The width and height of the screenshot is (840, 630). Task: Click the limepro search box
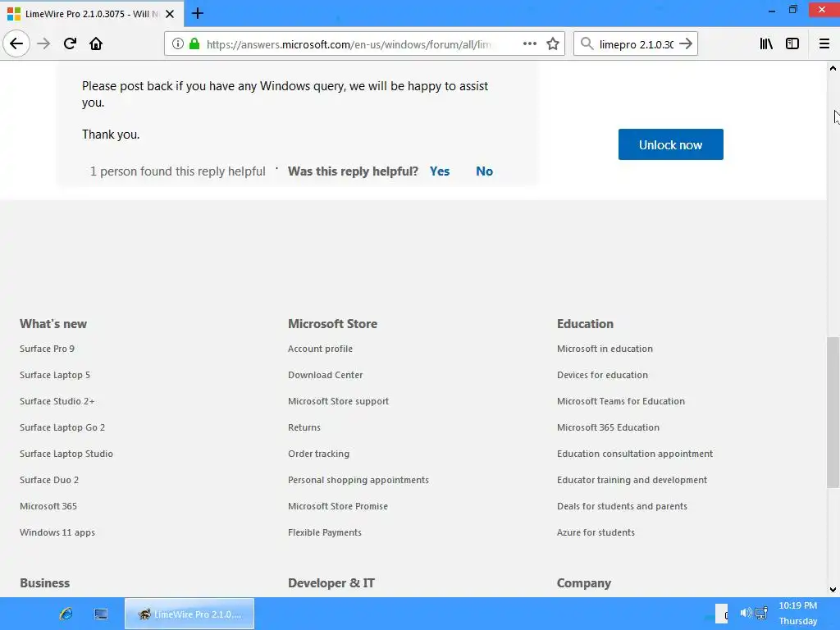tap(636, 44)
